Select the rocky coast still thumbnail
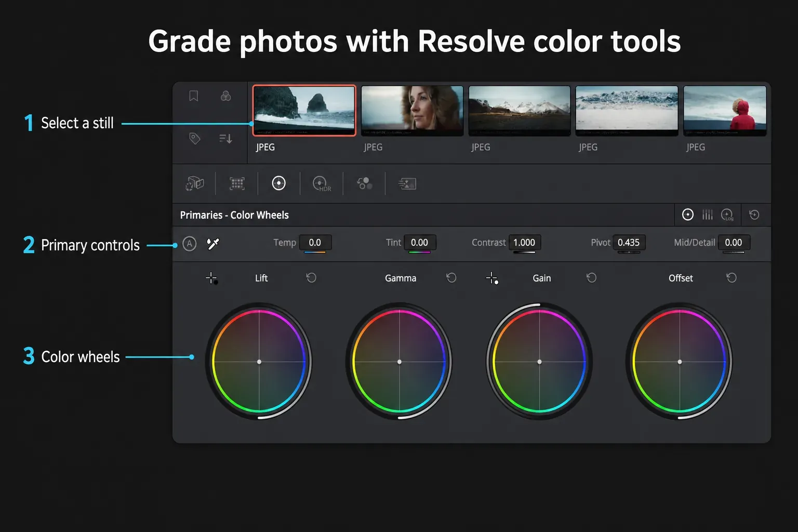 pyautogui.click(x=304, y=111)
